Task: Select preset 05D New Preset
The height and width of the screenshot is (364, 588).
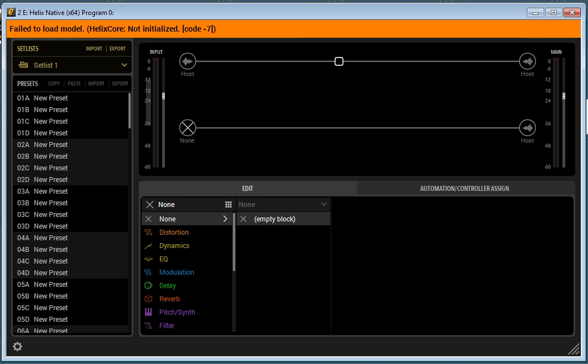Action: (x=71, y=319)
